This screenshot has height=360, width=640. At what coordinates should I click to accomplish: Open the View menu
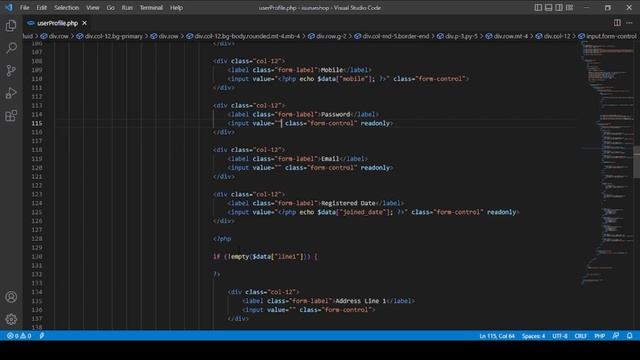coord(93,8)
